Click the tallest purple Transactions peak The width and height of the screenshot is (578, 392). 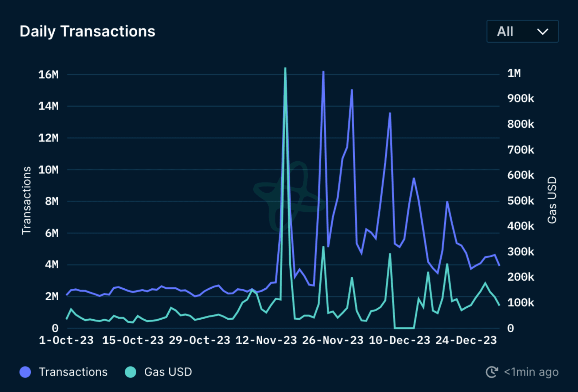(323, 72)
